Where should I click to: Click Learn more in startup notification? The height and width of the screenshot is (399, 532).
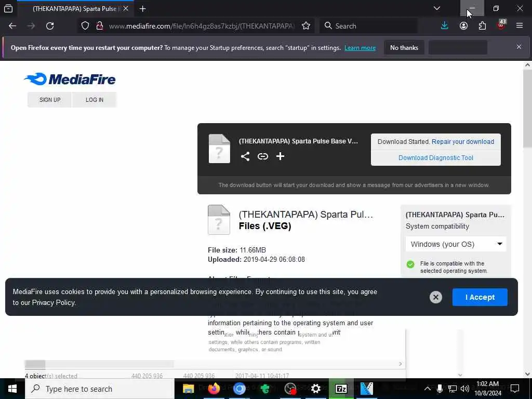(360, 48)
